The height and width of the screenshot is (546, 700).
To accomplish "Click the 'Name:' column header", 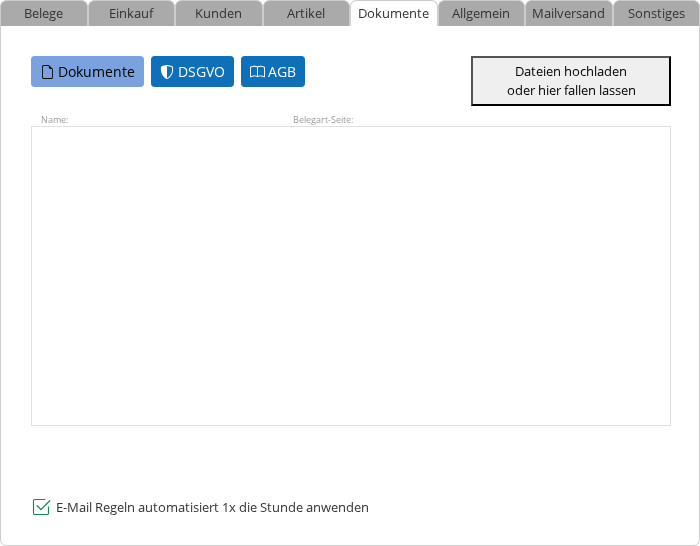I will [x=54, y=120].
